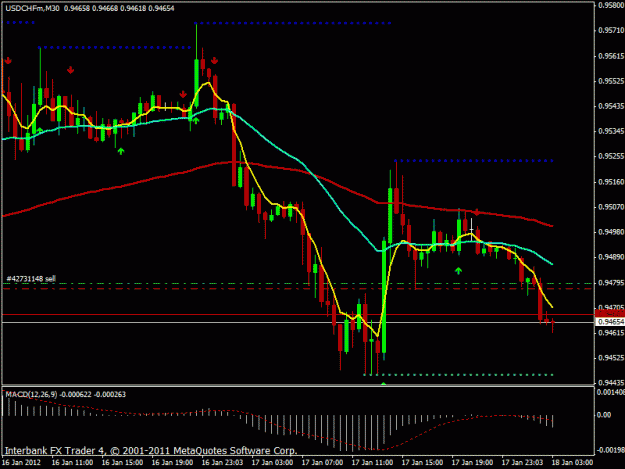
Task: Click the 17 Jan 23:03 time label
Action: click(522, 463)
